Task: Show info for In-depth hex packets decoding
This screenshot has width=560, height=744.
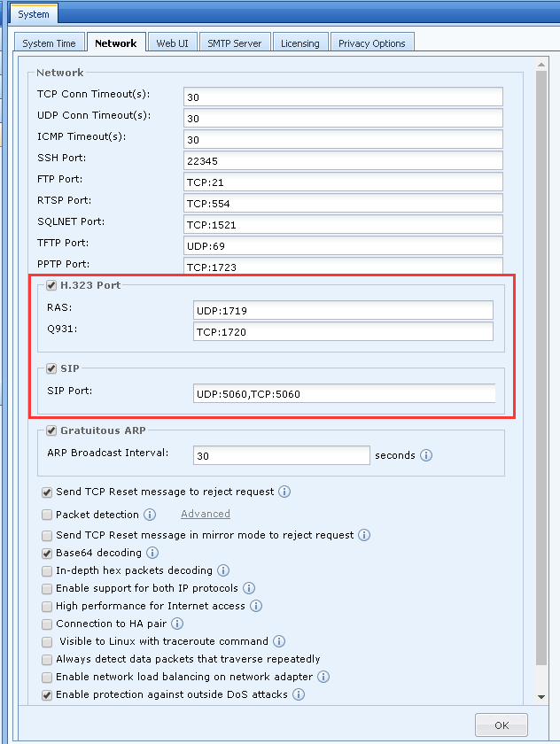Action: tap(223, 570)
